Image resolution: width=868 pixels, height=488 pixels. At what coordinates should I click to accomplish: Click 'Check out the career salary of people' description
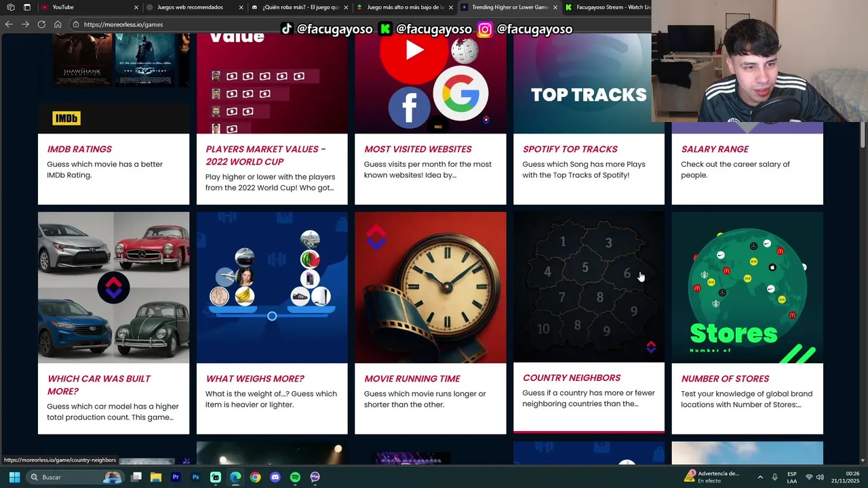coord(736,169)
